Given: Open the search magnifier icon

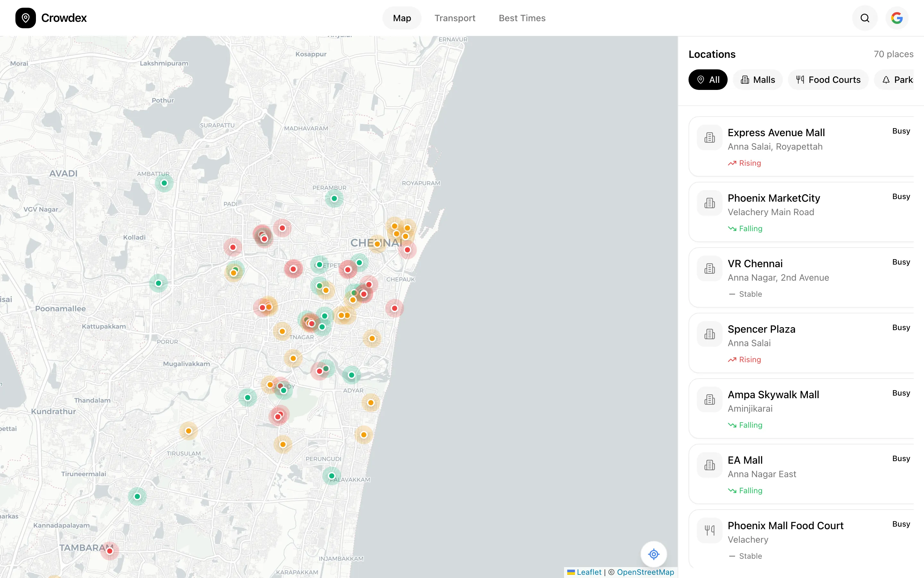Looking at the screenshot, I should coord(865,18).
